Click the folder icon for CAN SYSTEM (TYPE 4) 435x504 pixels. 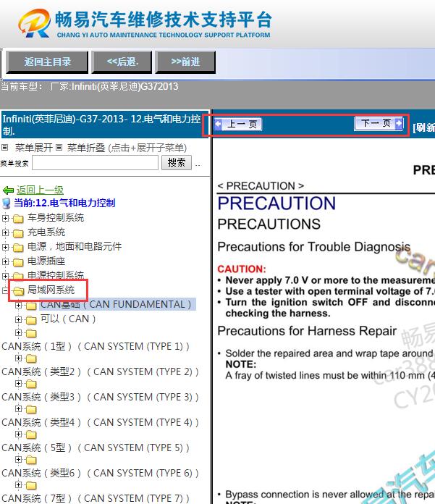pos(31,409)
